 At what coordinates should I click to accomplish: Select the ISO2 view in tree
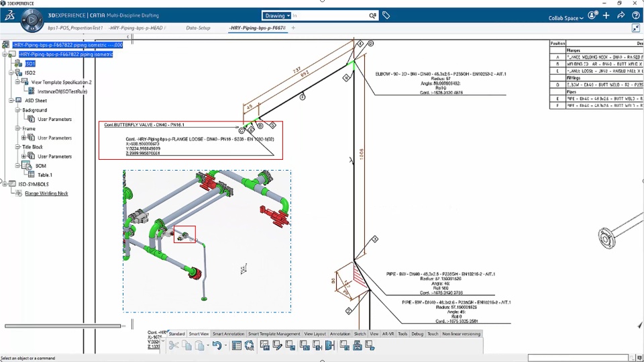click(30, 73)
